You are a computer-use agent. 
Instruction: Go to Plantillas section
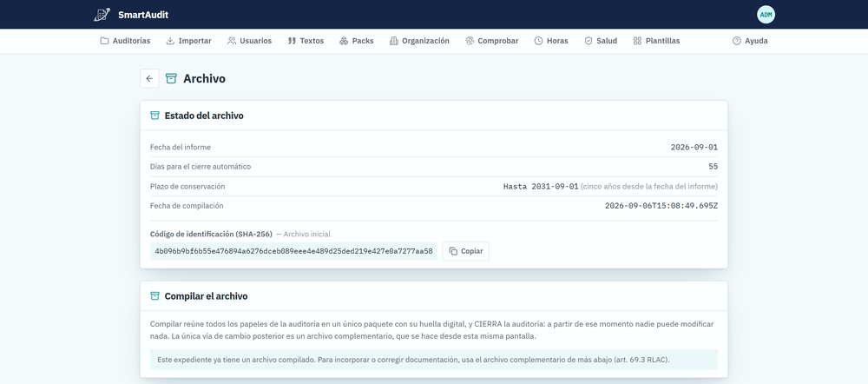656,41
